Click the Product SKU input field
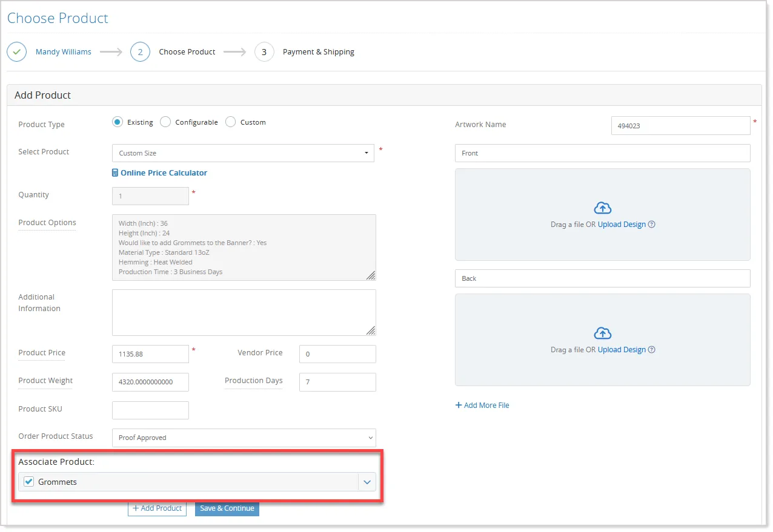Image resolution: width=773 pixels, height=532 pixels. point(150,410)
